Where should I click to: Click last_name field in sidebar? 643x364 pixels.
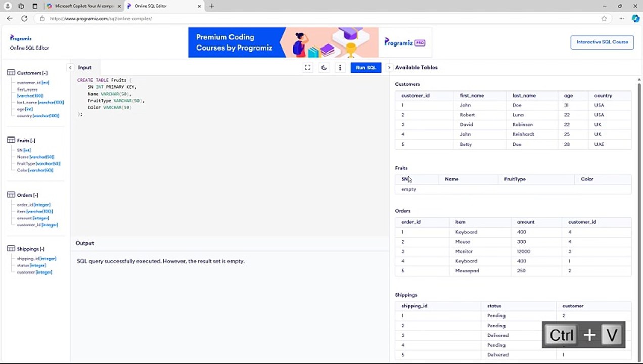pos(40,102)
